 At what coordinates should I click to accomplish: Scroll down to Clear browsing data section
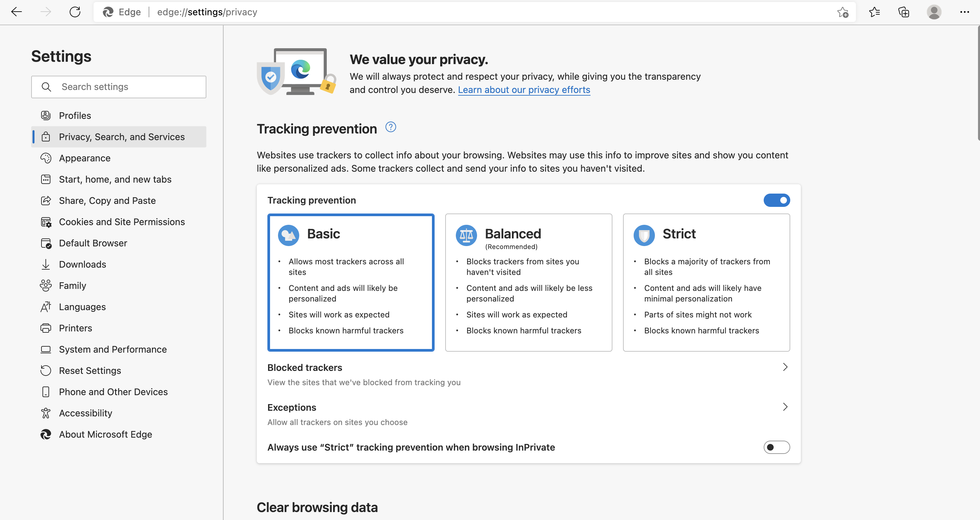(317, 507)
